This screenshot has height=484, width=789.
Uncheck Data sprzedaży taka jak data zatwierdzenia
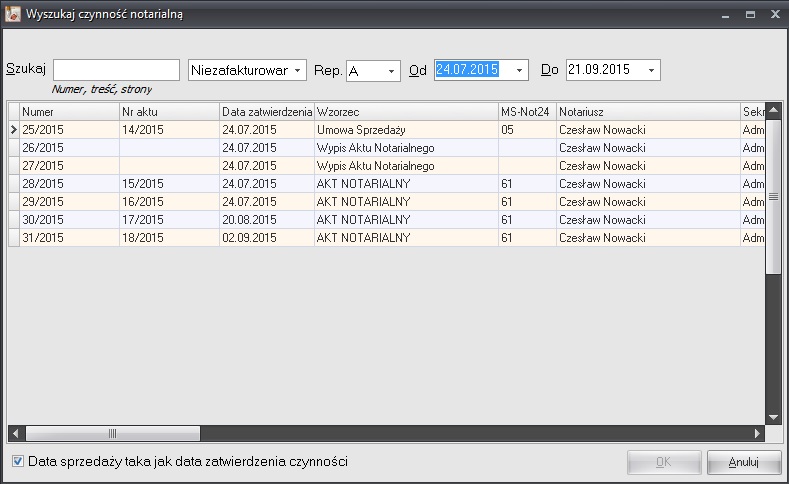18,462
